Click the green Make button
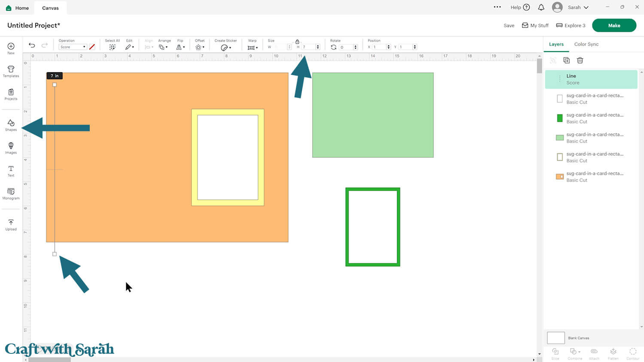The height and width of the screenshot is (362, 644). (614, 25)
